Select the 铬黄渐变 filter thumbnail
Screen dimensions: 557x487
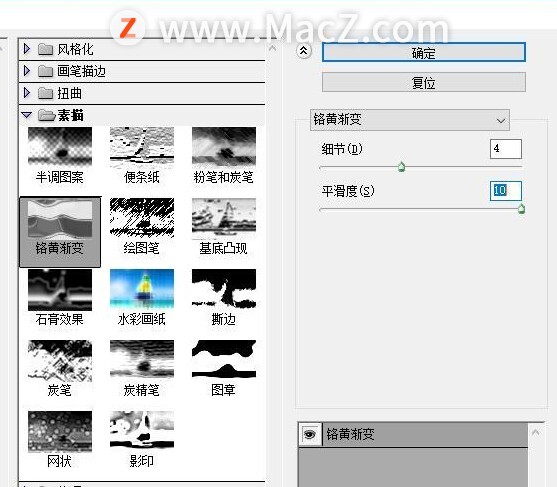point(60,232)
